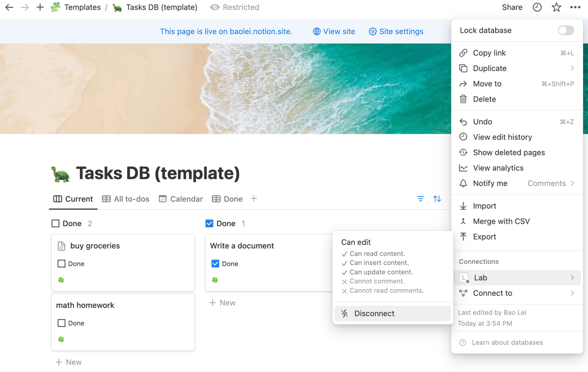588x372 pixels.
Task: Open the buy groceries card
Action: (x=123, y=263)
